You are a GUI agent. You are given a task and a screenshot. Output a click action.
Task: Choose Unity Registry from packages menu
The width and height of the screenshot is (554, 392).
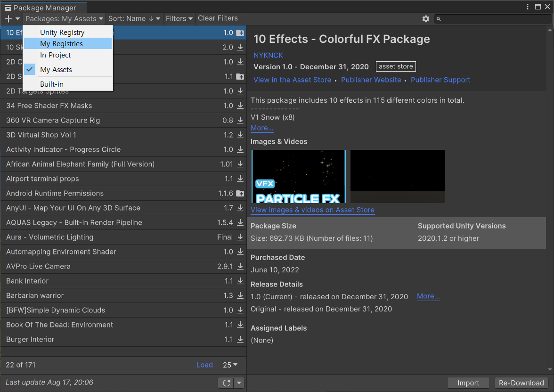(68, 32)
